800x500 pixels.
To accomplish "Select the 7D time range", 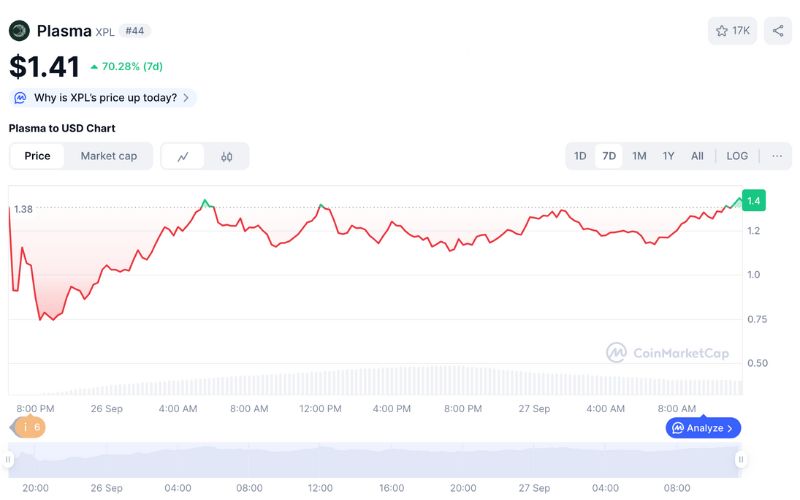I will coord(609,156).
